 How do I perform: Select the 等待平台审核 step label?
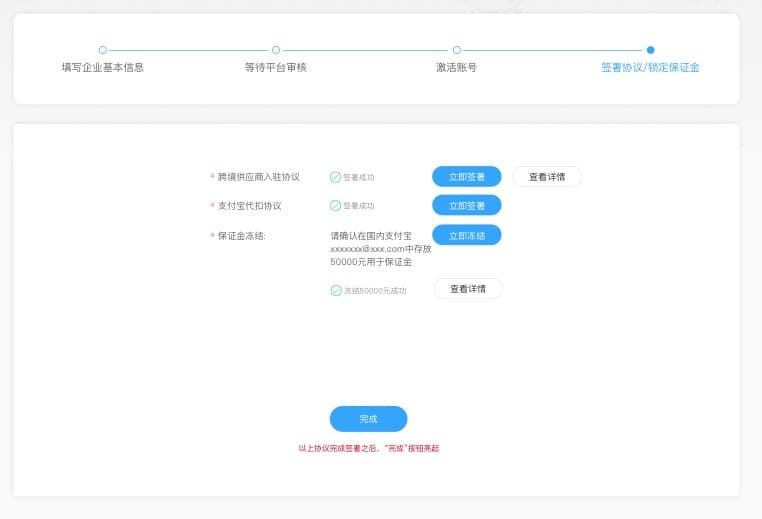(x=276, y=68)
